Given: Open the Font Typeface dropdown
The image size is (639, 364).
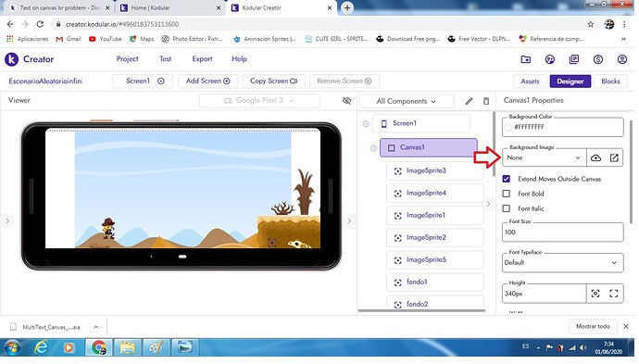Looking at the screenshot, I should (563, 263).
